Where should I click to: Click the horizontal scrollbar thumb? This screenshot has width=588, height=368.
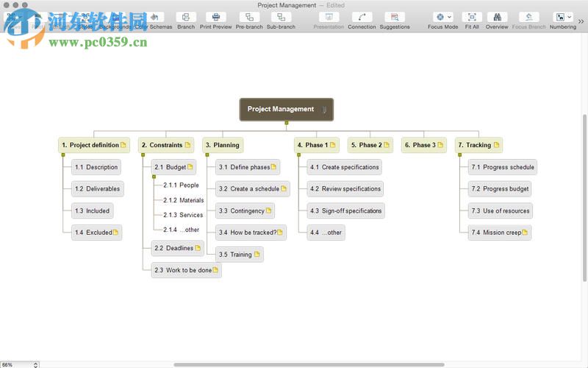point(309,364)
